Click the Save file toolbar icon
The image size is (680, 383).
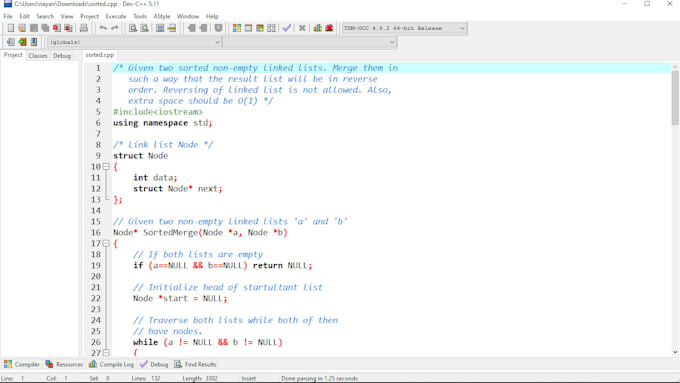[33, 28]
